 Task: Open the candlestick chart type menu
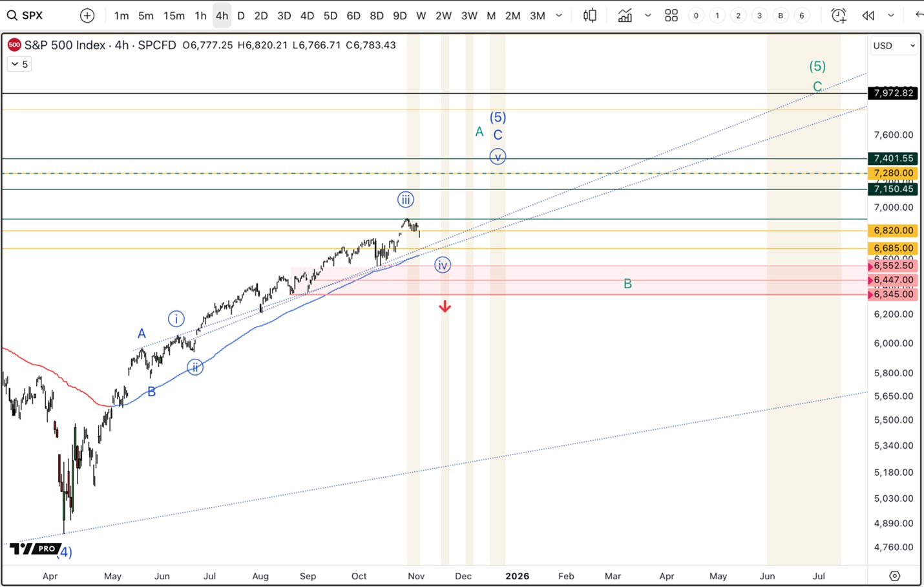[590, 16]
